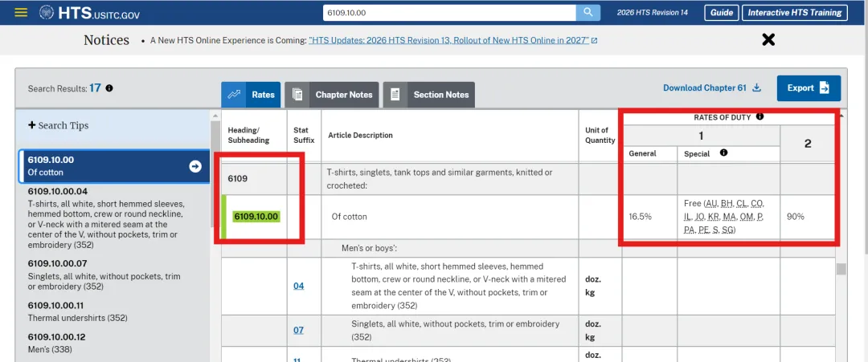Image resolution: width=868 pixels, height=362 pixels.
Task: Click the HTS.USITC.GOV site title
Action: click(x=99, y=13)
